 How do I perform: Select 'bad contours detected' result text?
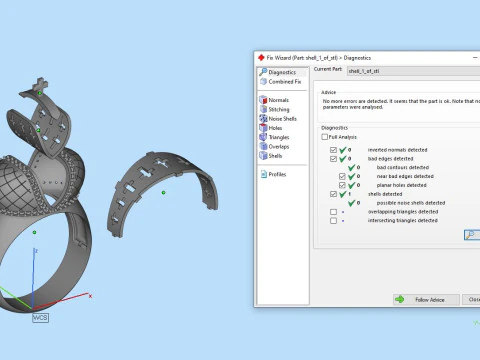point(403,167)
